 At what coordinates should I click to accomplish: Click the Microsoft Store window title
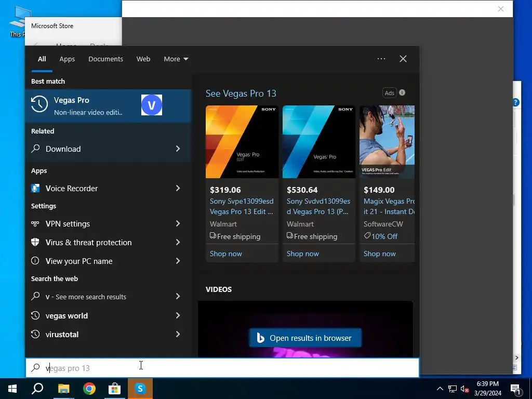pos(52,26)
